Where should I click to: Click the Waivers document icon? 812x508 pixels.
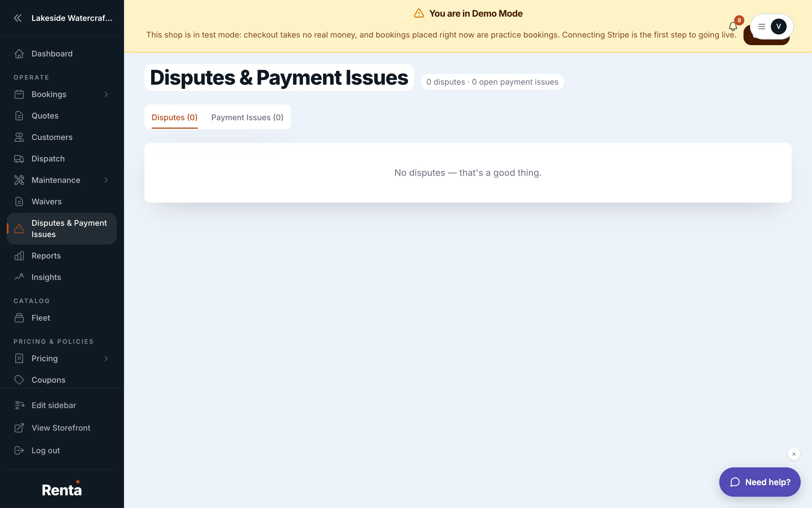19,202
